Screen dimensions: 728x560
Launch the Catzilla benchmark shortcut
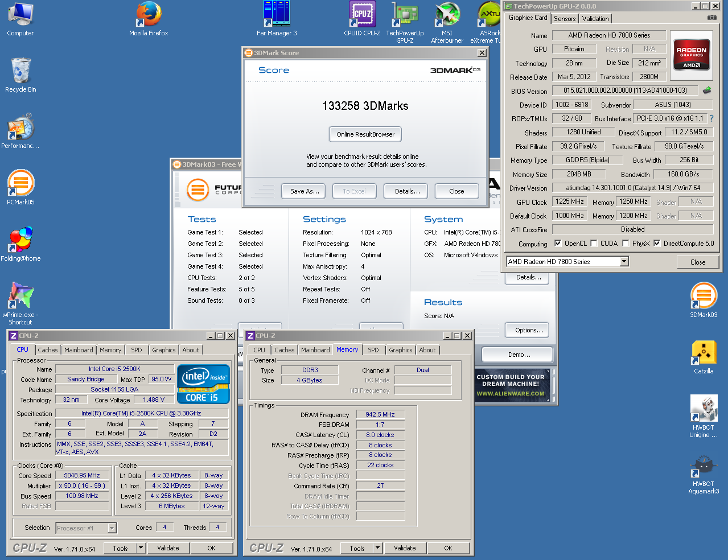tap(704, 357)
